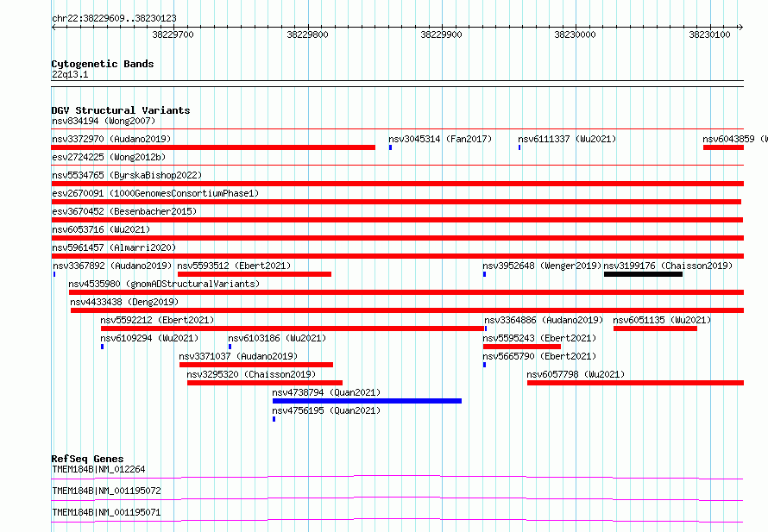Click the black nsv3199176 bar
Viewport: 768px width, 532px height.
pos(643,274)
